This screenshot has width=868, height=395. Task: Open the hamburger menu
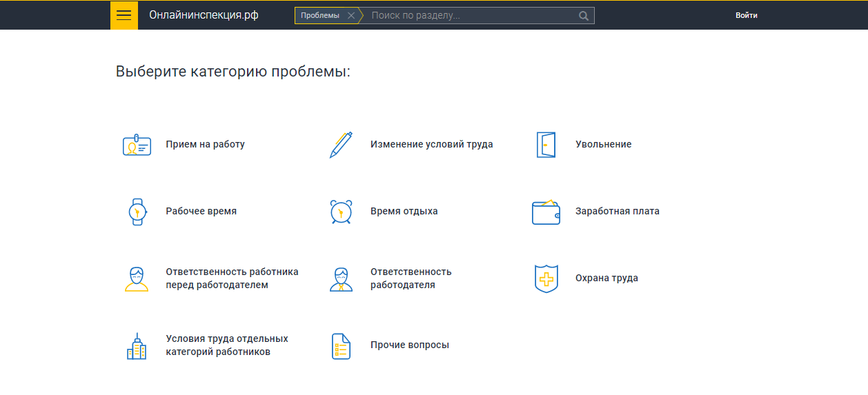coord(124,15)
